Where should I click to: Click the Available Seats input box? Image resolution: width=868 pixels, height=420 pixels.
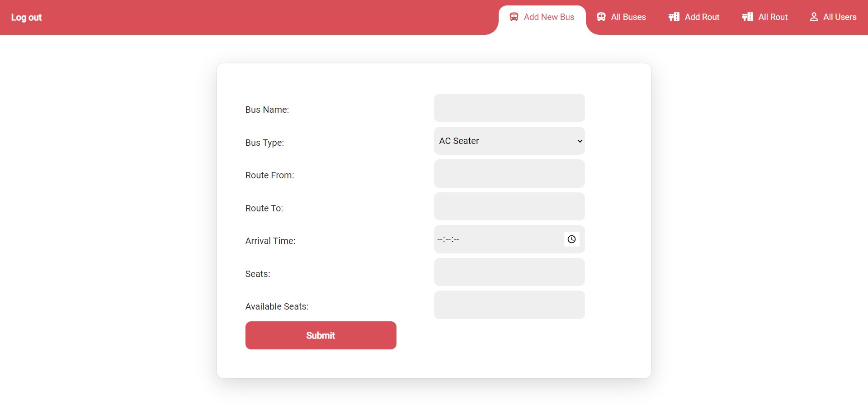point(509,305)
